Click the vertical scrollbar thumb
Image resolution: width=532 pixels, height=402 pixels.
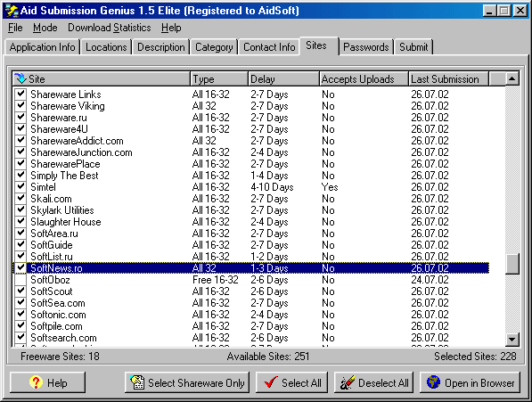(512, 264)
